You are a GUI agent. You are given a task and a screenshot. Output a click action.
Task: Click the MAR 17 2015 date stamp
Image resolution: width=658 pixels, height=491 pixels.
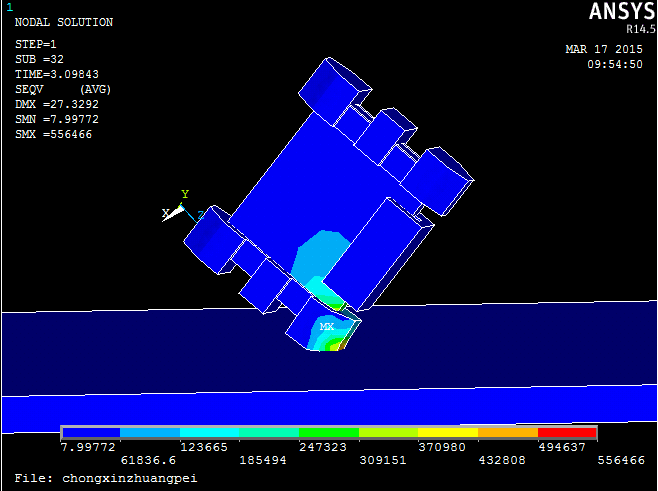(x=603, y=49)
